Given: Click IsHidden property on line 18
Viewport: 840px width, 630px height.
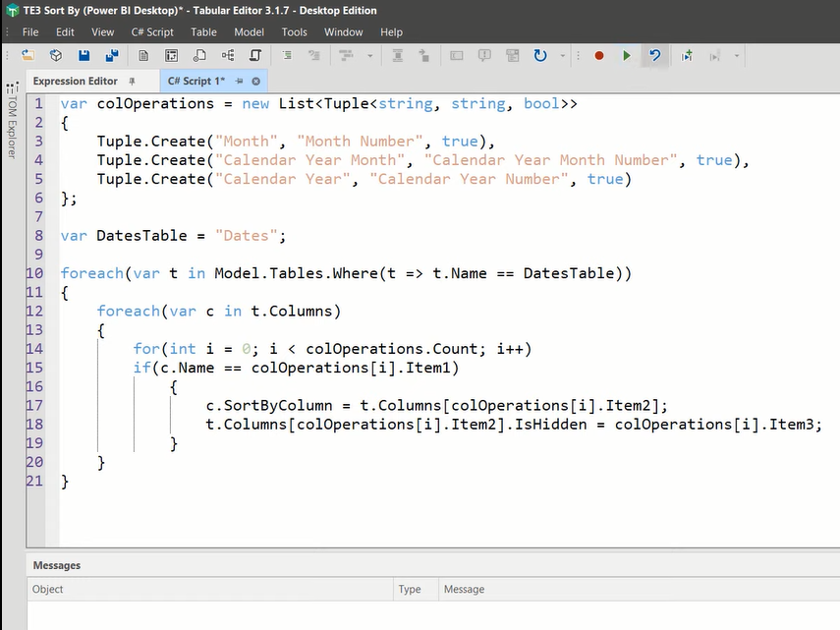Looking at the screenshot, I should pyautogui.click(x=551, y=425).
